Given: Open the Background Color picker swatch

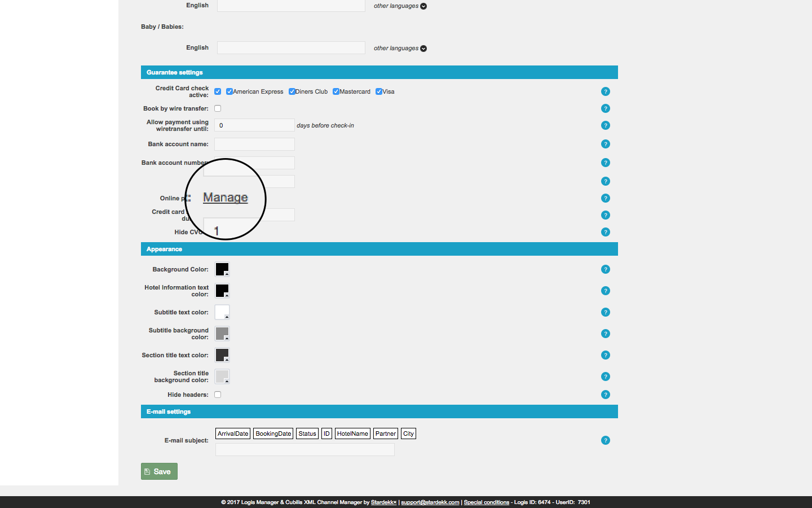Looking at the screenshot, I should 222,269.
